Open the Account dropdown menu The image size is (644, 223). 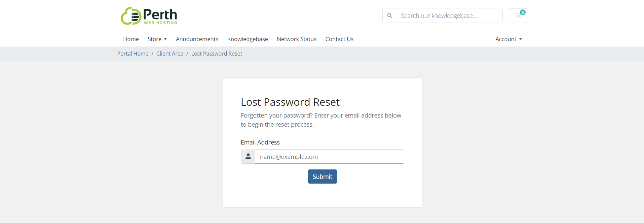click(508, 39)
